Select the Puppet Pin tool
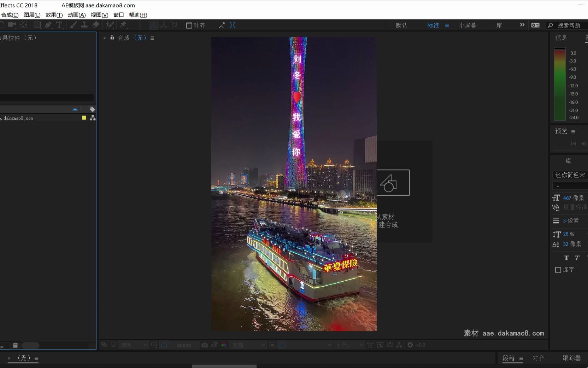Viewport: 588px width, 368px height. pyautogui.click(x=123, y=25)
